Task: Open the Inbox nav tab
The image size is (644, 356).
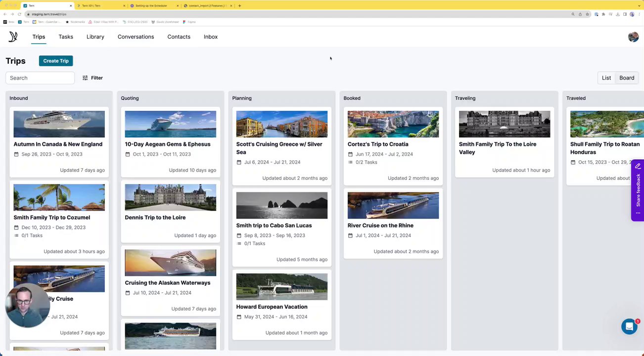Action: [x=211, y=37]
